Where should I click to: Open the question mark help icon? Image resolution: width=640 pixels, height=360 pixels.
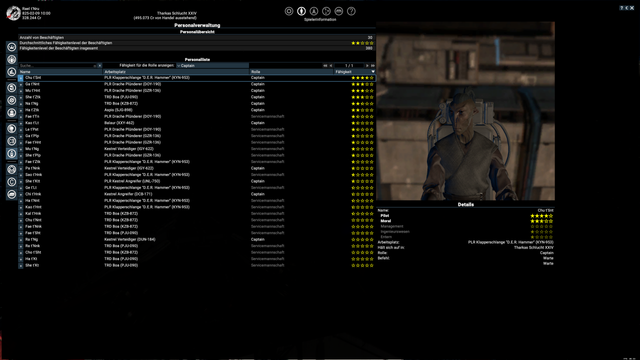[x=351, y=11]
